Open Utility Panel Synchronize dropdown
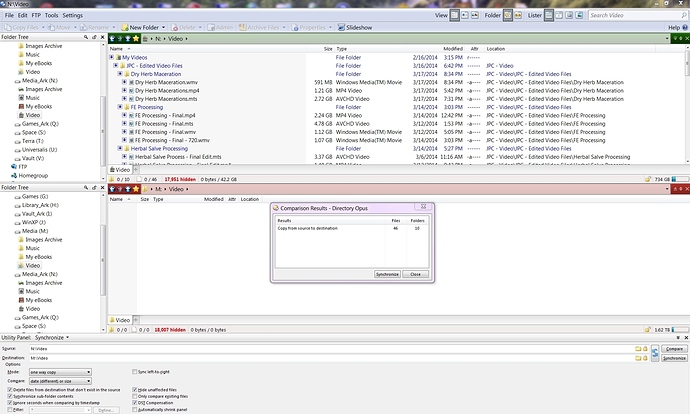Viewport: 690px width, 414px height. click(x=67, y=338)
